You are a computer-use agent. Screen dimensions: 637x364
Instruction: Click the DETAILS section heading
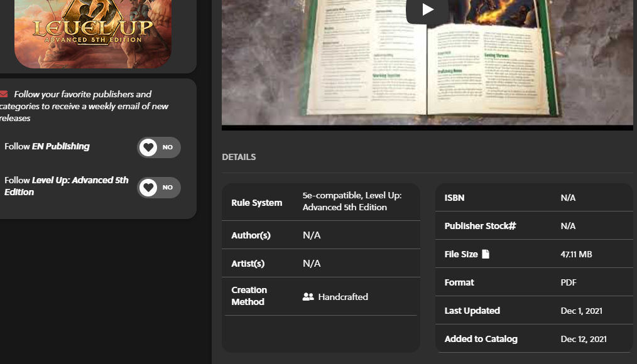239,157
